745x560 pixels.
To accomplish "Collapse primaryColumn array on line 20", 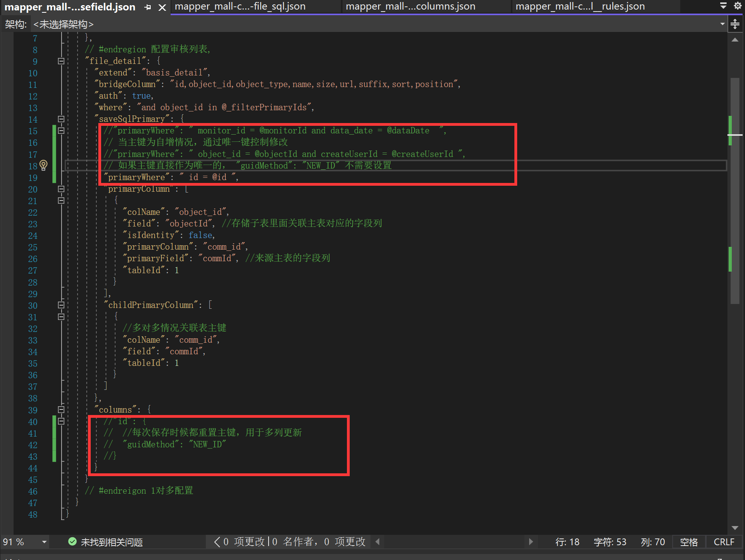I will click(61, 189).
